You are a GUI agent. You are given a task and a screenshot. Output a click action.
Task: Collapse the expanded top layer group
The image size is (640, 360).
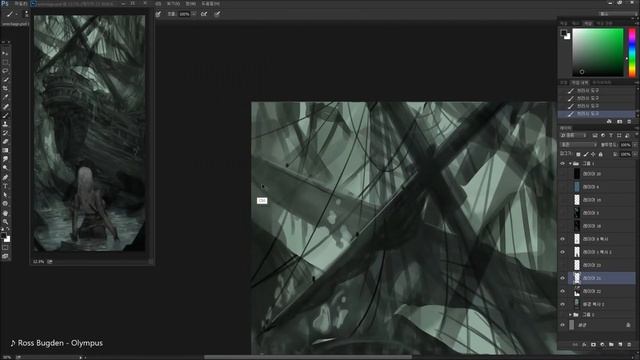click(x=570, y=164)
